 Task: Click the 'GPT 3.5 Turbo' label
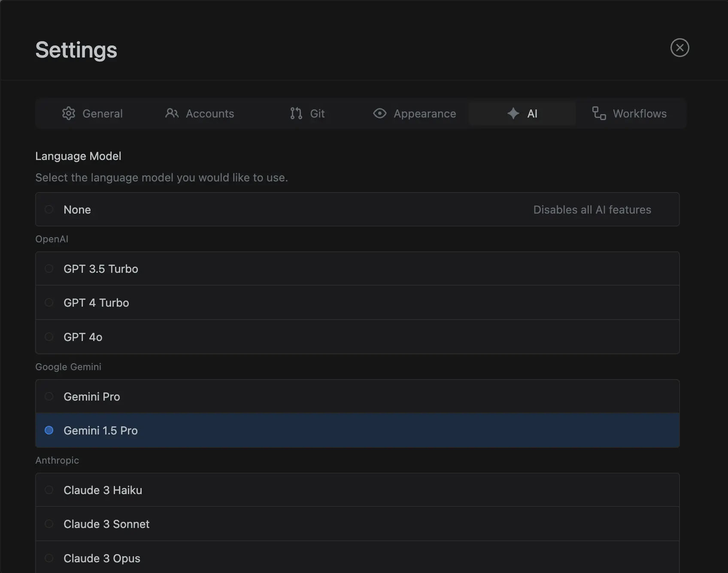[101, 269]
